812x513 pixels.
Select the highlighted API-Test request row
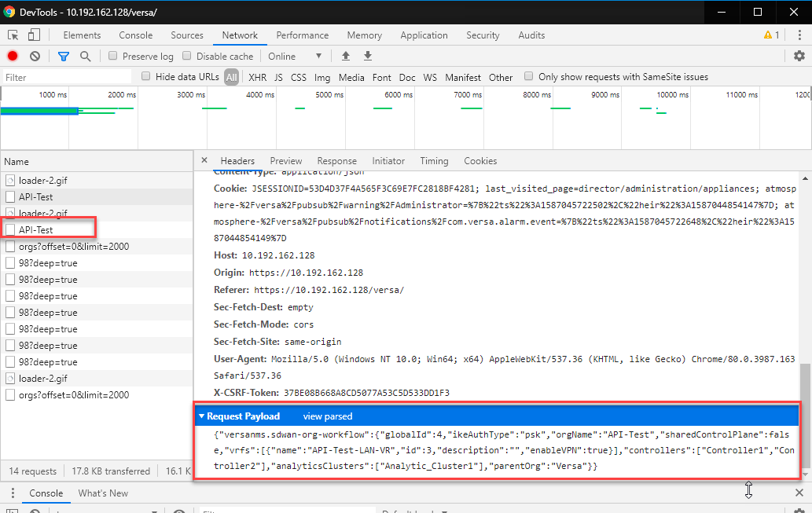point(97,230)
